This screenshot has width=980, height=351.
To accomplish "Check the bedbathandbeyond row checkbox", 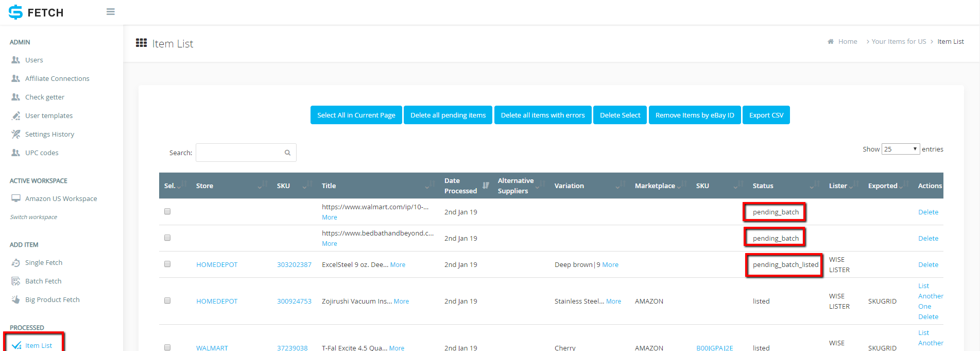I will coord(167,238).
